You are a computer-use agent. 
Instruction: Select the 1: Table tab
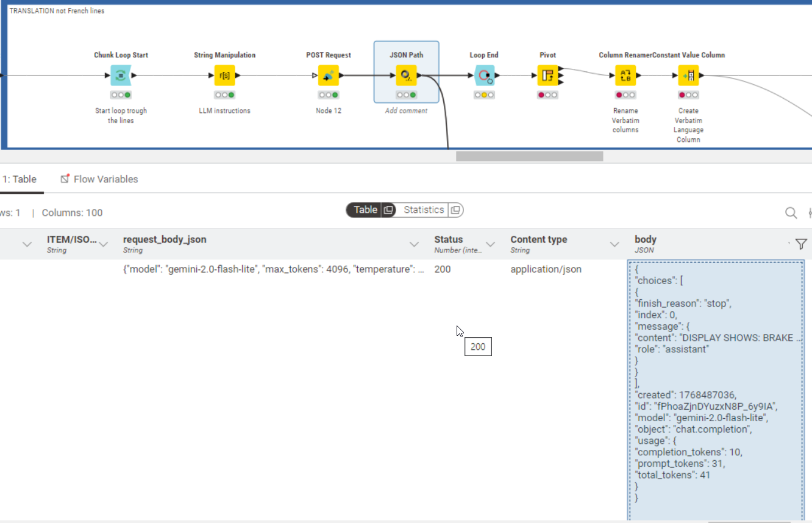(x=20, y=179)
